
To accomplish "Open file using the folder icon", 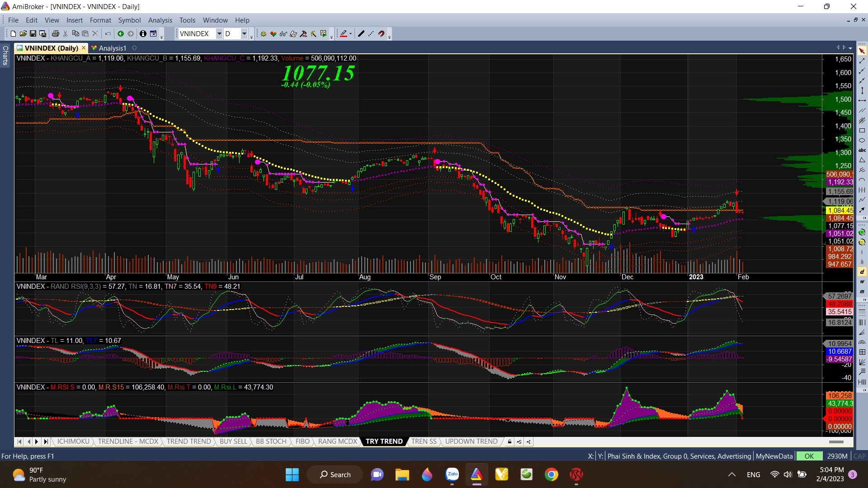I will tap(23, 33).
